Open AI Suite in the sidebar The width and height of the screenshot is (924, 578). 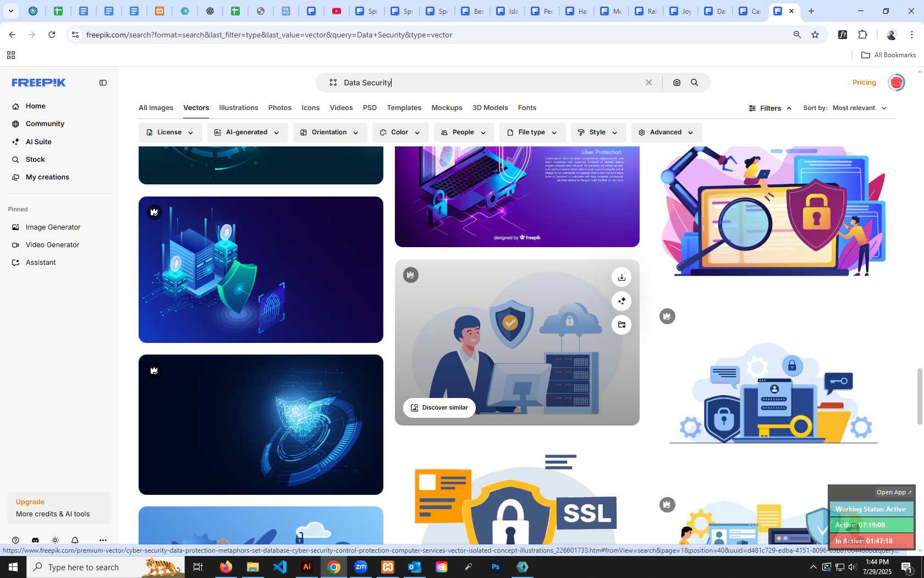pos(38,141)
